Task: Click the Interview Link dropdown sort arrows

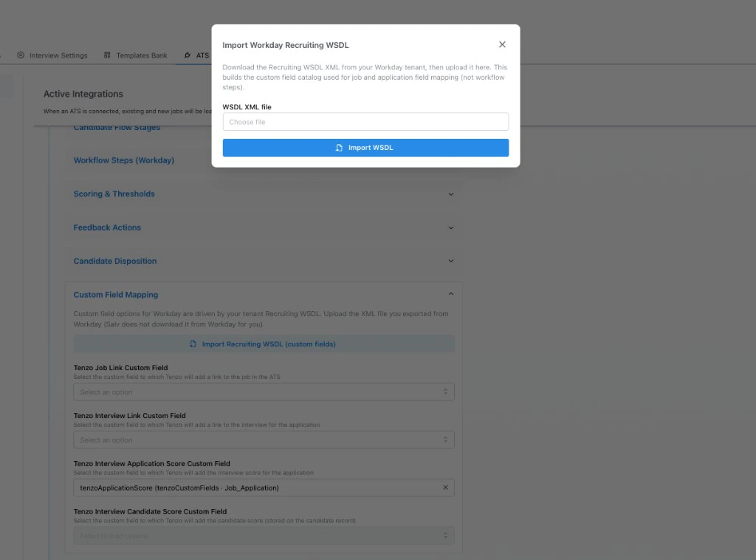Action: tap(445, 440)
